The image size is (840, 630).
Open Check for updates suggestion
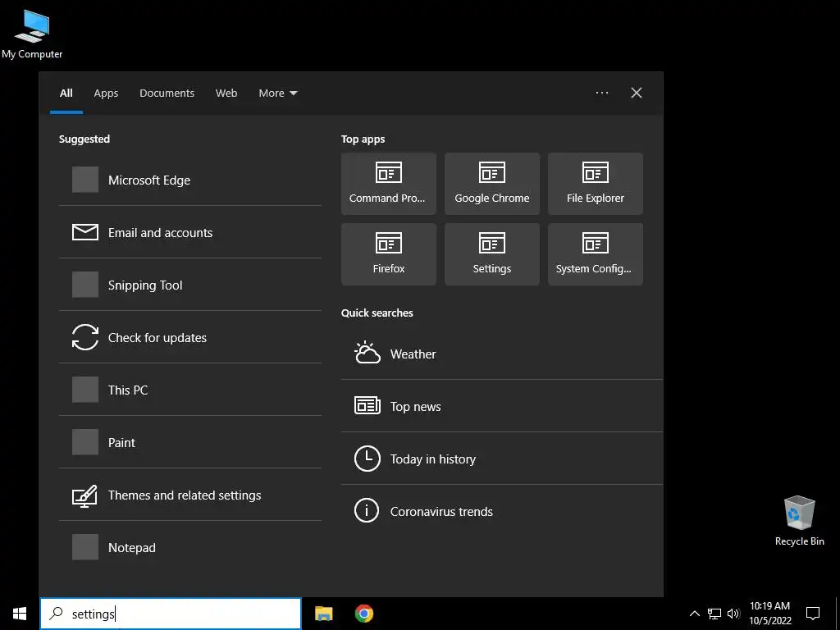pos(190,337)
